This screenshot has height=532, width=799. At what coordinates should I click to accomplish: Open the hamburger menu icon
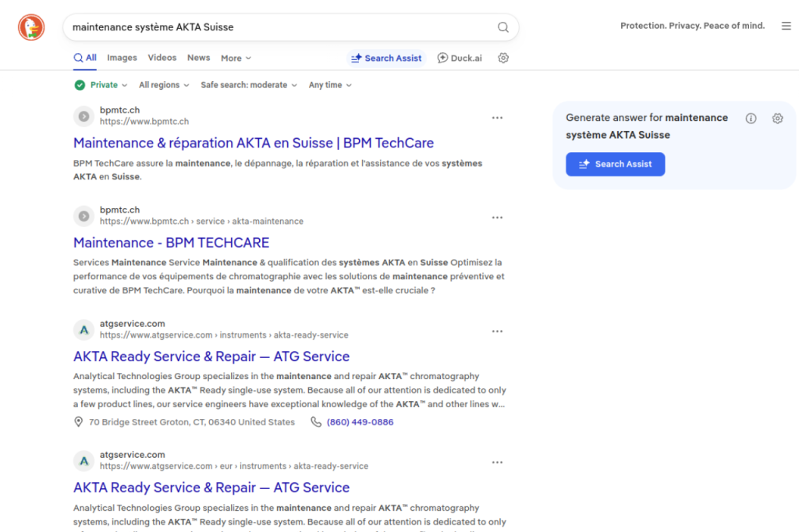787,26
